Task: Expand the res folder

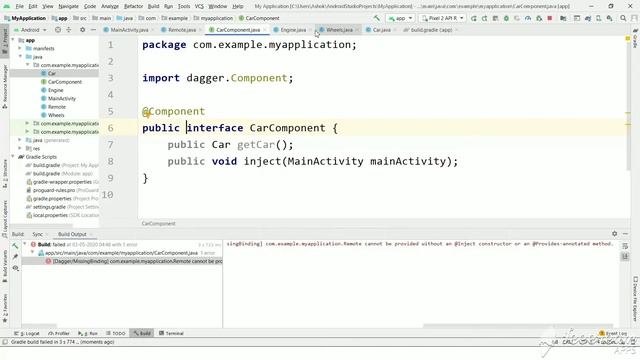Action: click(20, 149)
